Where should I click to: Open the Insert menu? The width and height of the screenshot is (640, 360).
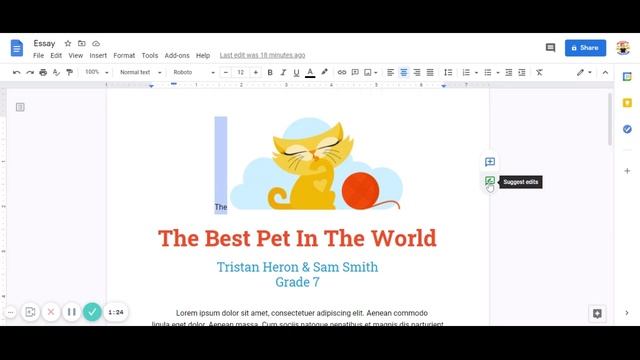click(x=98, y=56)
